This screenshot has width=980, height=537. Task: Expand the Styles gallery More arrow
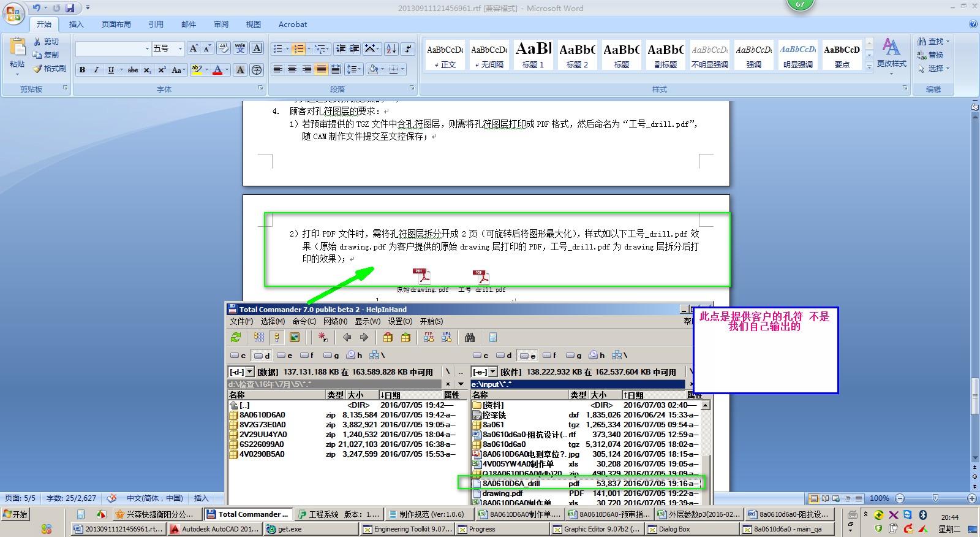tap(869, 67)
